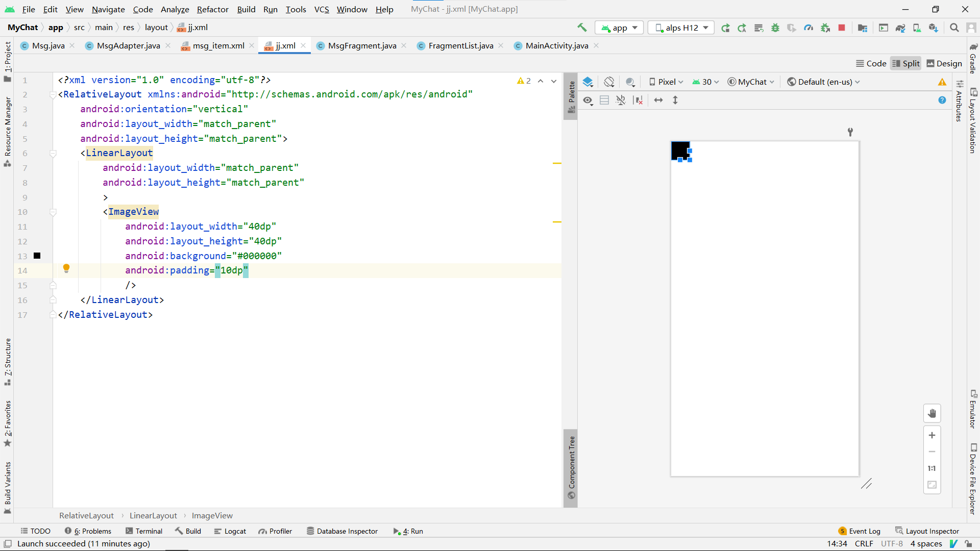Viewport: 980px width, 551px height.
Task: Open the Layout Inspector panel icon
Action: pyautogui.click(x=926, y=531)
